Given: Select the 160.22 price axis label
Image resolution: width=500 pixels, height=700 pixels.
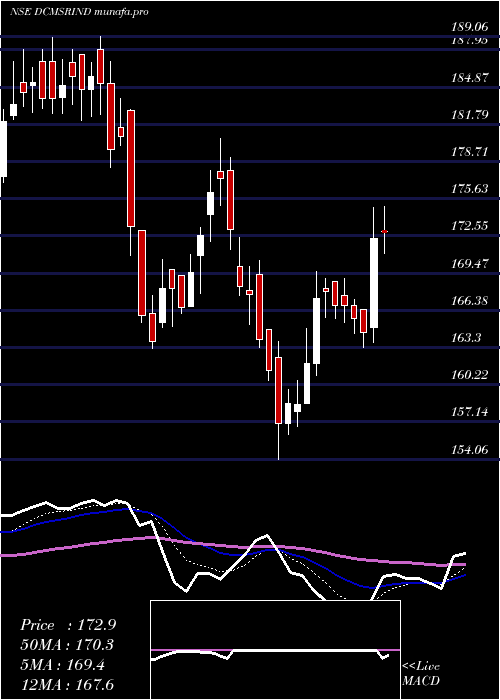Looking at the screenshot, I should tap(470, 375).
